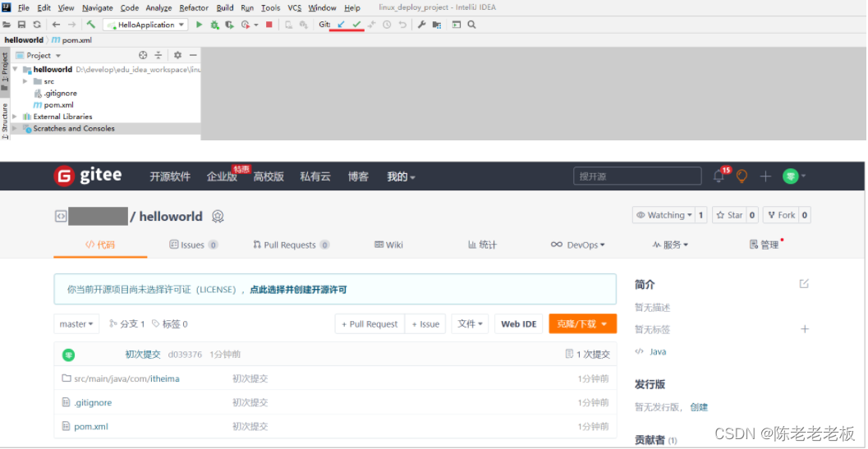The image size is (868, 449).
Task: Collapse all in Project panel
Action: (158, 55)
